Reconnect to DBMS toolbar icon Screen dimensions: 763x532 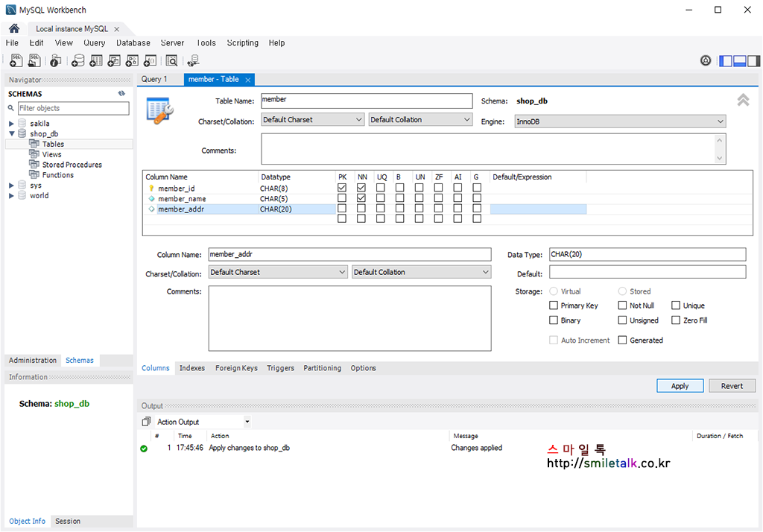(x=193, y=60)
